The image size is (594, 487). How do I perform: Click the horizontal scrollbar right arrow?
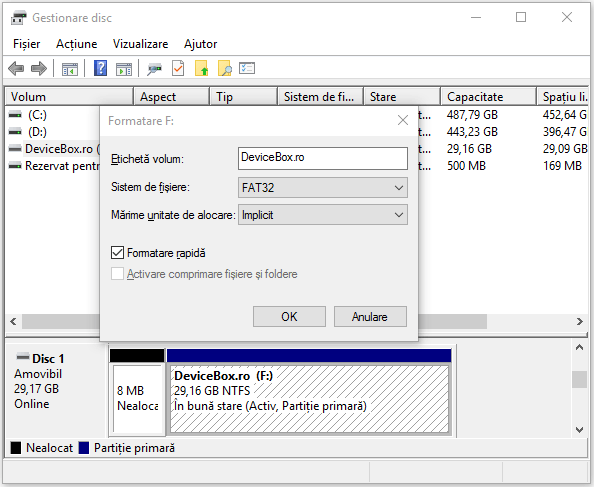click(580, 322)
